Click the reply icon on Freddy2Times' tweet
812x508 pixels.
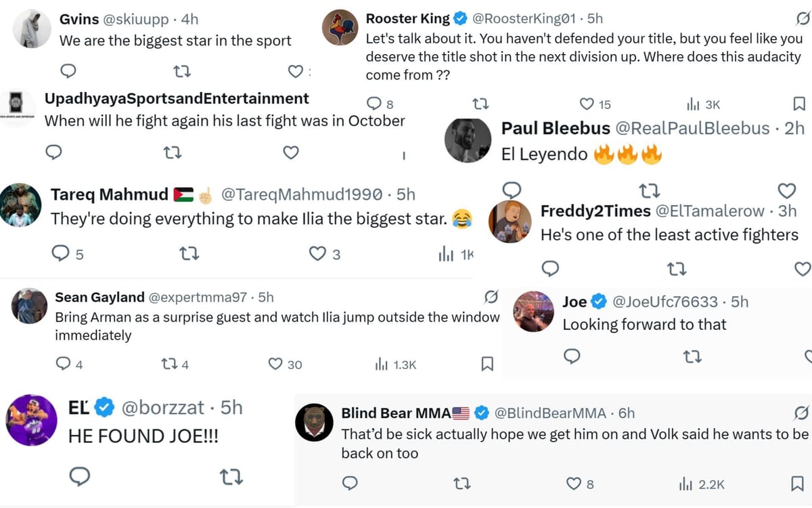550,269
